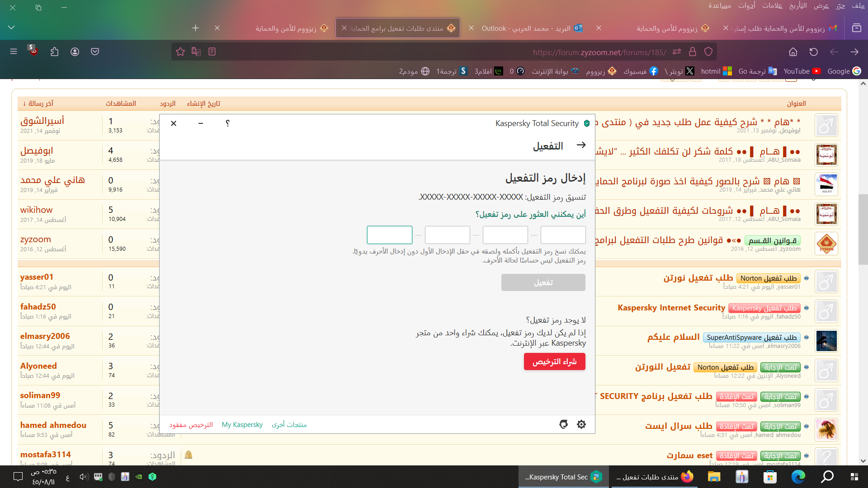Open translate page icon in address bar
The width and height of the screenshot is (868, 488).
[196, 52]
